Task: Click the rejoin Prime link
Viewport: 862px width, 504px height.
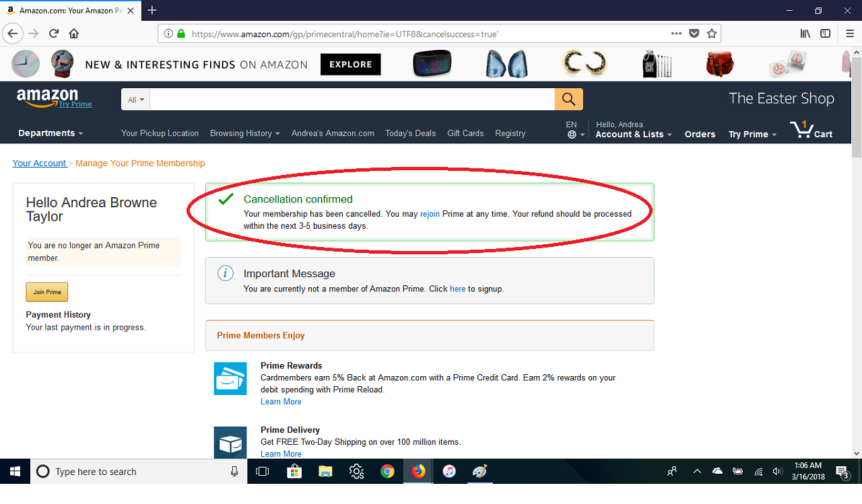Action: 430,213
